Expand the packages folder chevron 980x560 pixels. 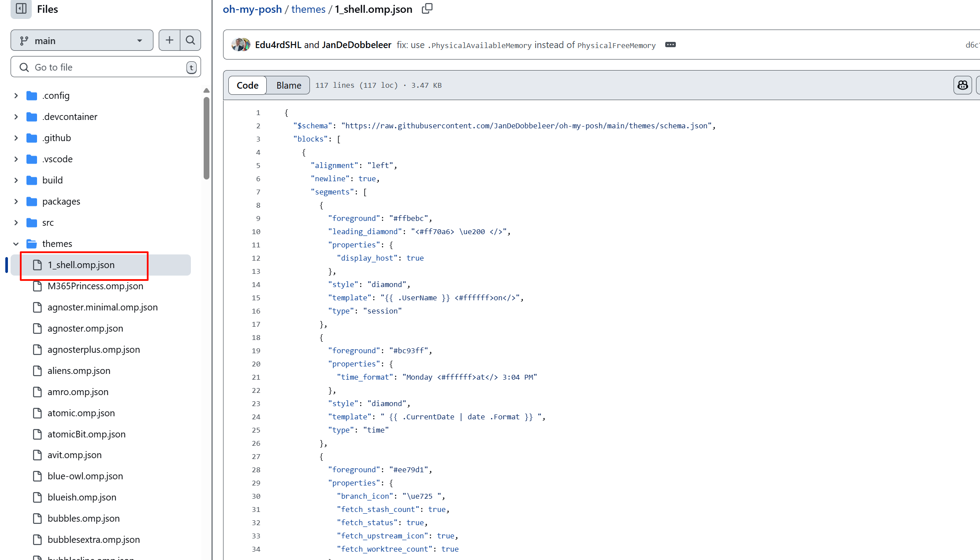point(16,202)
